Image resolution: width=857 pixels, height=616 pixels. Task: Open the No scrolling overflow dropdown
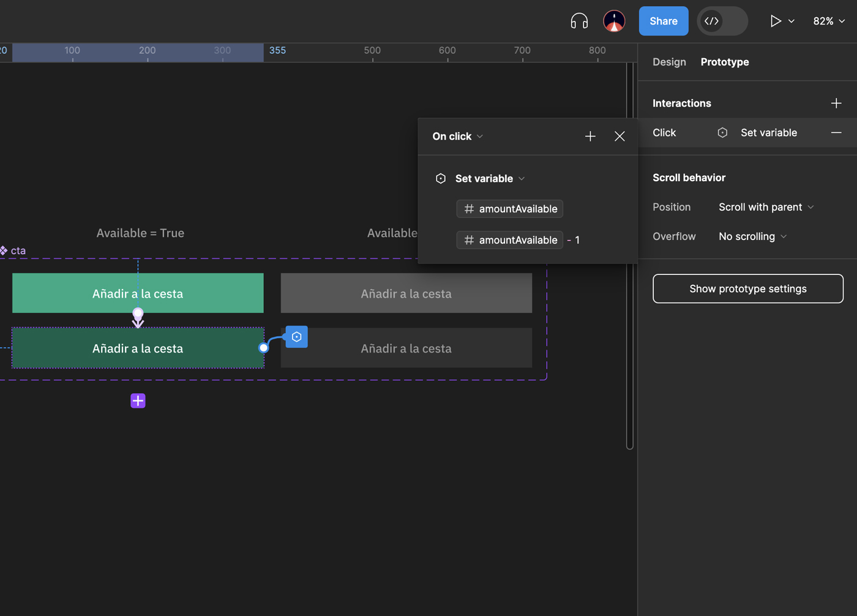(x=752, y=236)
